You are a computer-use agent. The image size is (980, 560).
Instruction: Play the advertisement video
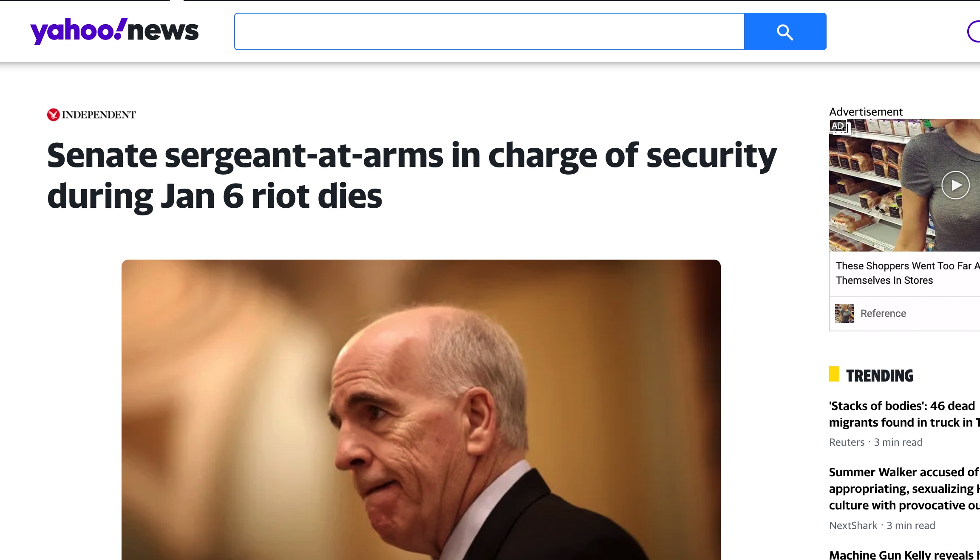(x=955, y=185)
